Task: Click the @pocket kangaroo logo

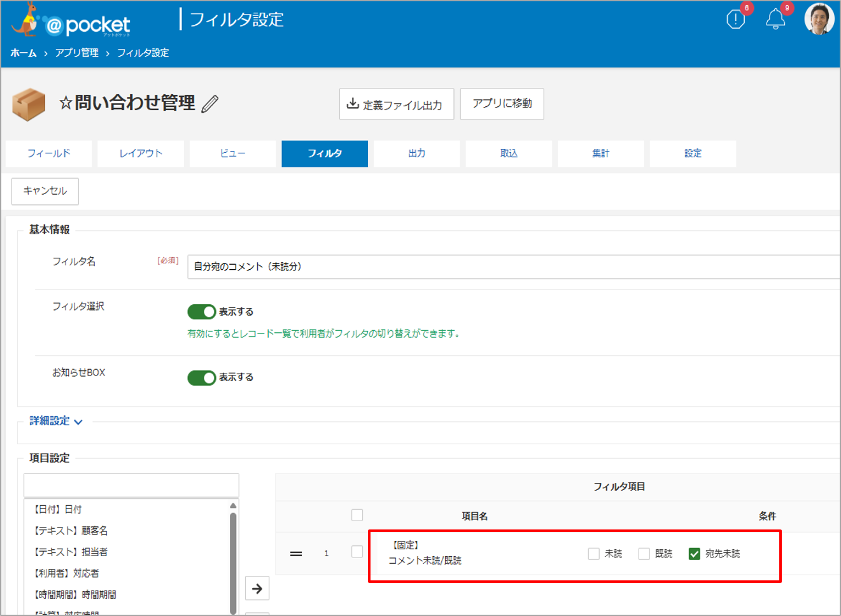Action: 70,22
